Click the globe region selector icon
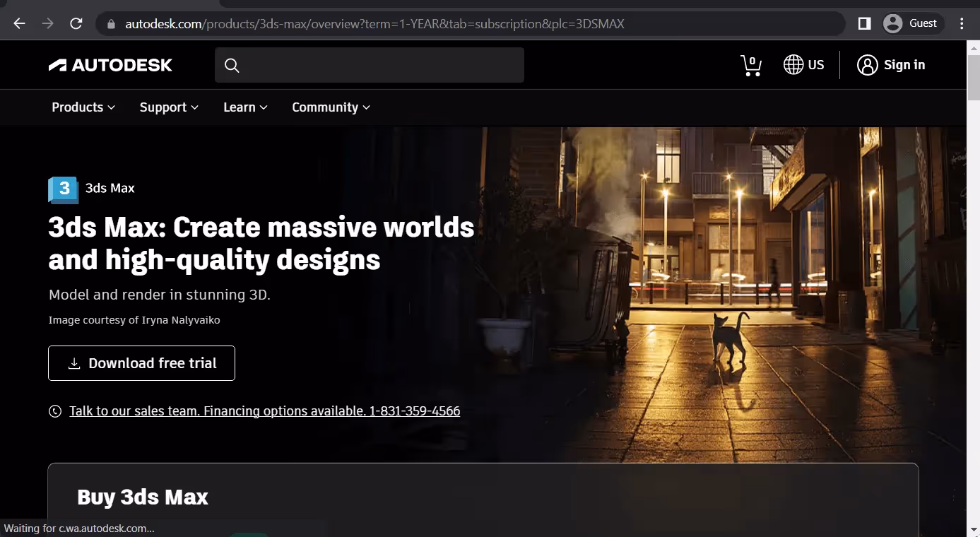Image resolution: width=980 pixels, height=537 pixels. tap(791, 64)
